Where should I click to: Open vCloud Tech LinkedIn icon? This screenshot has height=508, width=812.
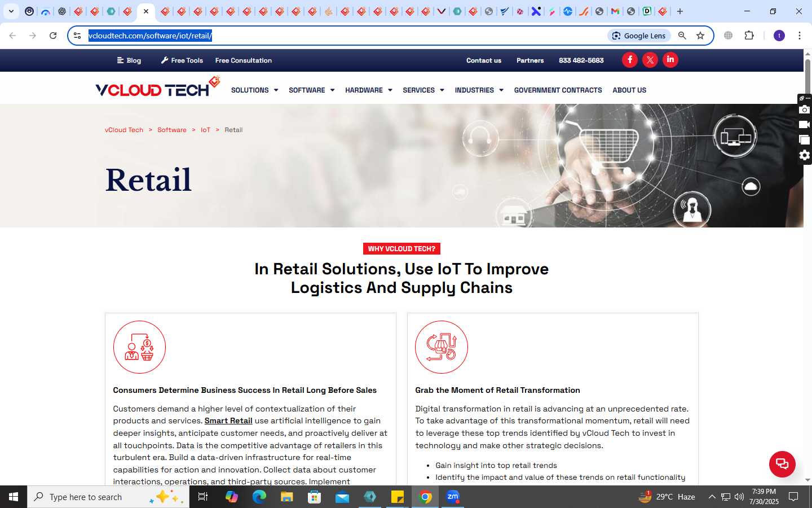pyautogui.click(x=670, y=60)
